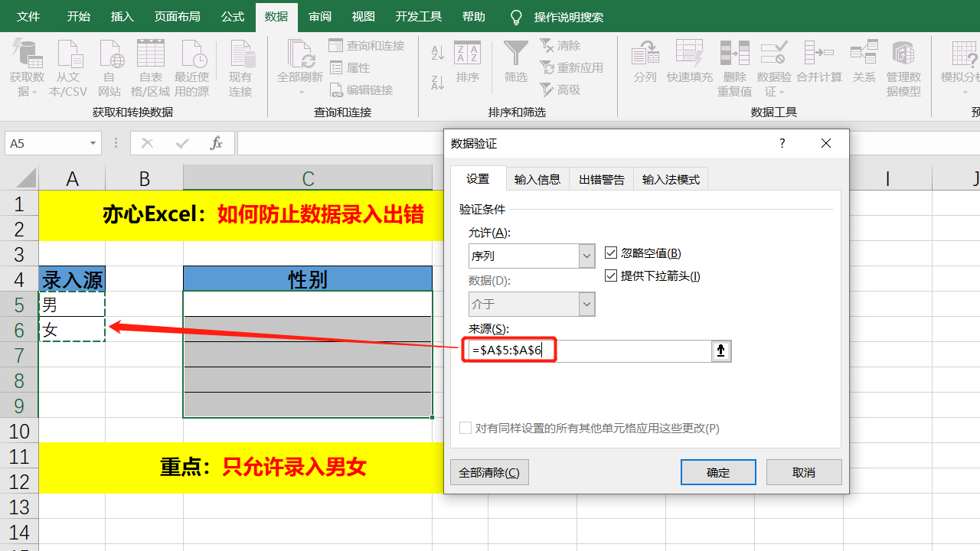This screenshot has height=551, width=980.
Task: Expand the 全部刷新 dropdown arrow
Action: click(x=300, y=93)
